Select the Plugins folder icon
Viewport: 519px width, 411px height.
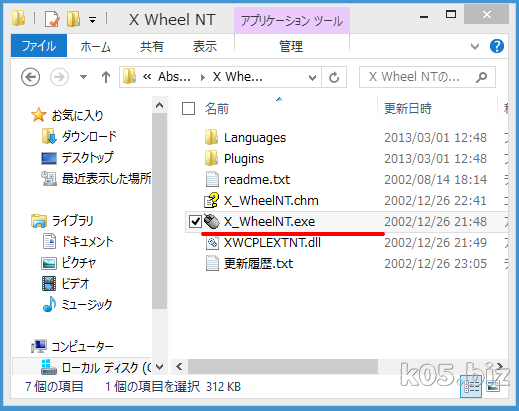[x=211, y=158]
